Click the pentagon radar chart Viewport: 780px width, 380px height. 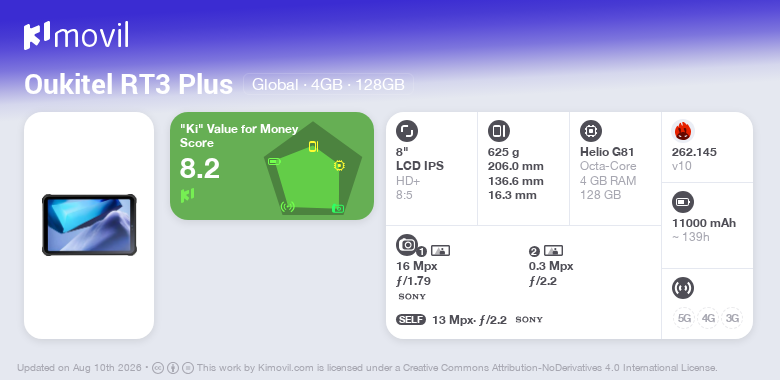click(313, 169)
